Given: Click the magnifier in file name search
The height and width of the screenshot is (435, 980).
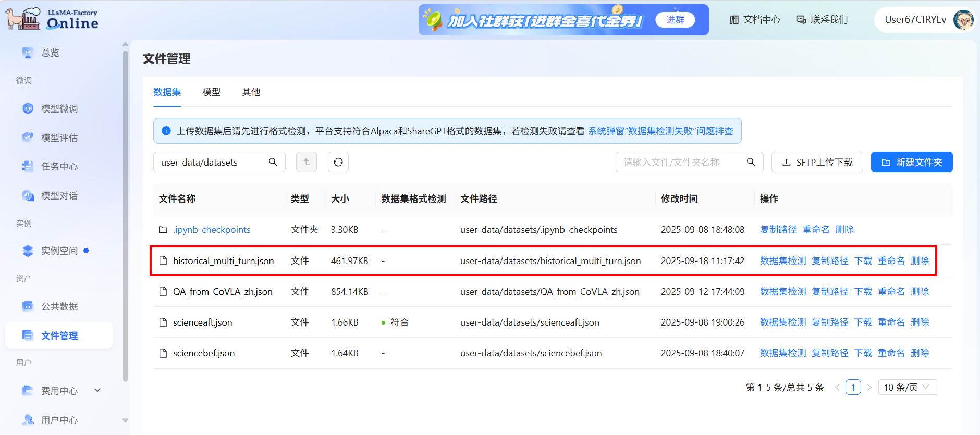Looking at the screenshot, I should pos(751,162).
